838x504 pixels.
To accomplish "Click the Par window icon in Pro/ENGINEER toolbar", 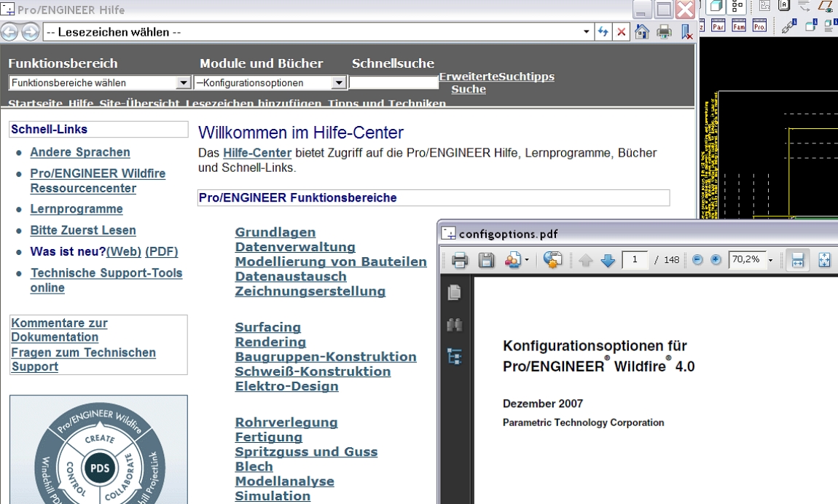I will tap(718, 25).
